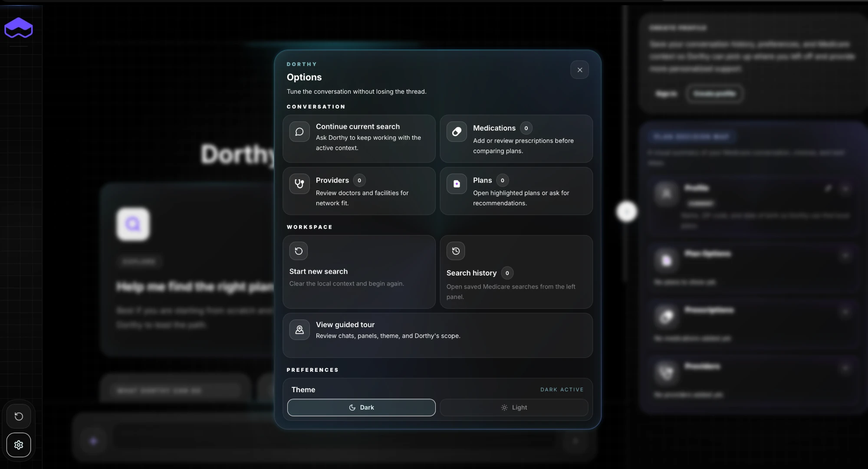
Task: Launch the View guided tour option
Action: [x=437, y=335]
